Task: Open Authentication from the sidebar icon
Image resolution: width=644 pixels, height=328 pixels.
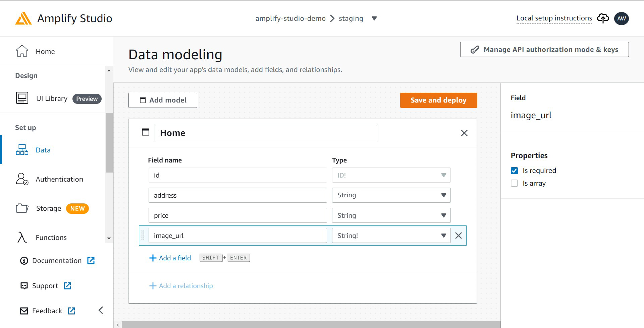Action: pos(22,179)
